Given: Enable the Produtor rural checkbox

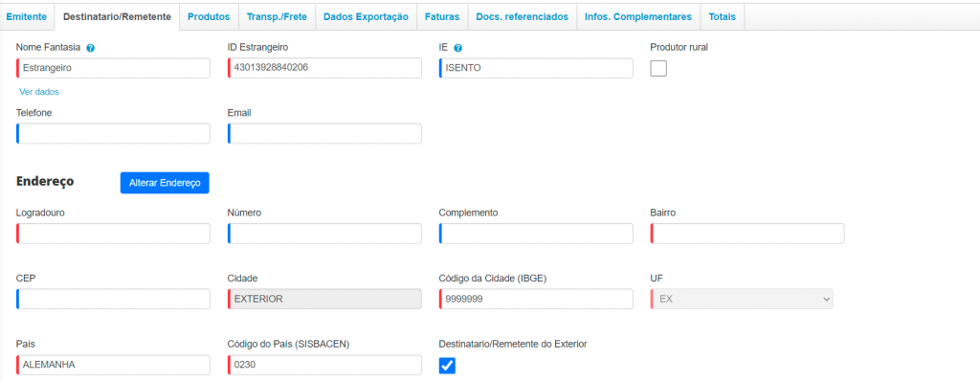Looking at the screenshot, I should coord(658,68).
